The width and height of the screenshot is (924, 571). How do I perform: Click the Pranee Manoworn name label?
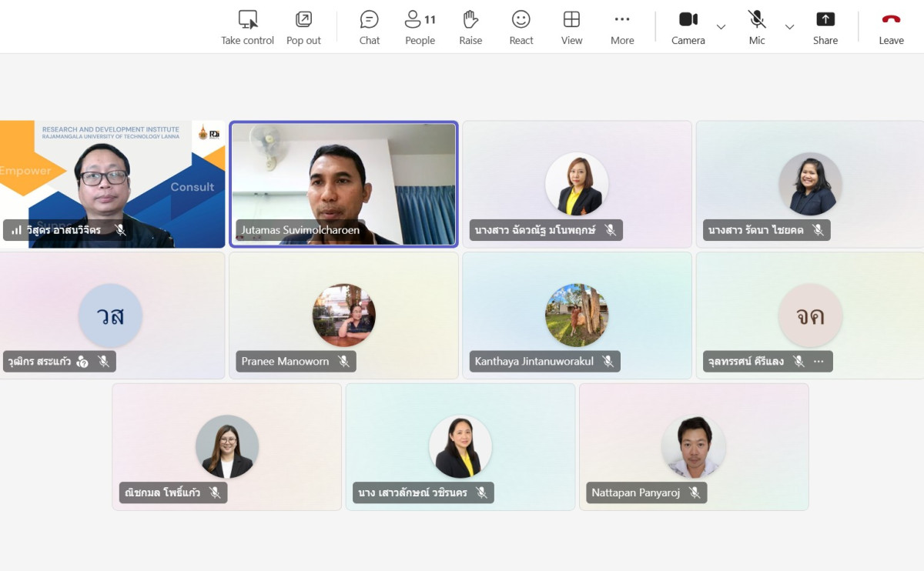(x=285, y=361)
